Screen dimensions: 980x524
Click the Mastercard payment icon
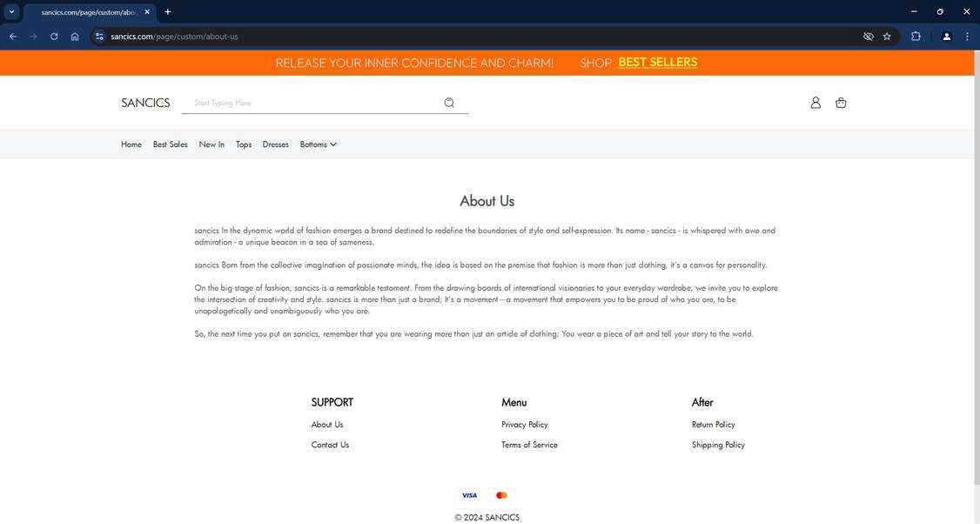click(501, 494)
